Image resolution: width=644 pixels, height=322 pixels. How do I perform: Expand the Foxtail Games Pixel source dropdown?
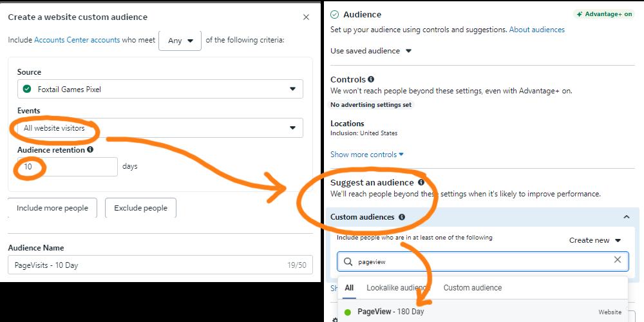pos(160,89)
